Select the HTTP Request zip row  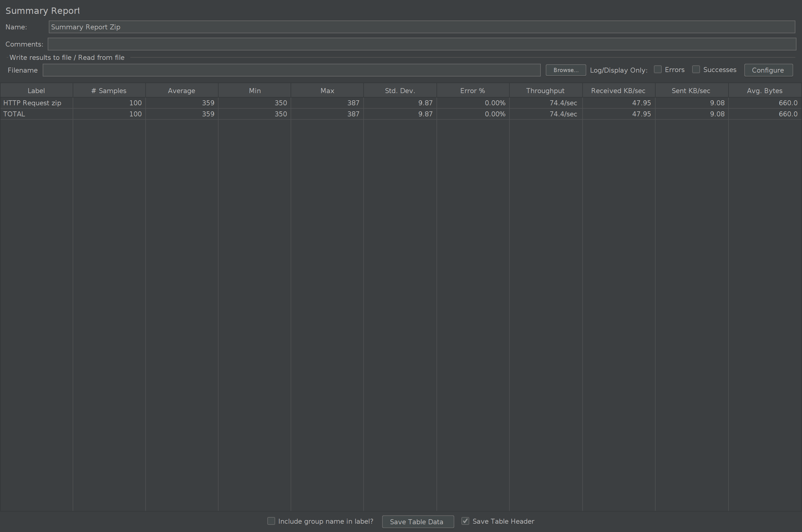33,103
